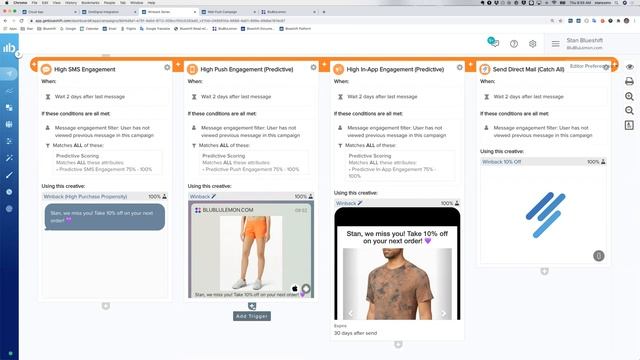Open the History menu in the macOS menu bar
Viewport: 640px width, 360px height.
tap(71, 2)
